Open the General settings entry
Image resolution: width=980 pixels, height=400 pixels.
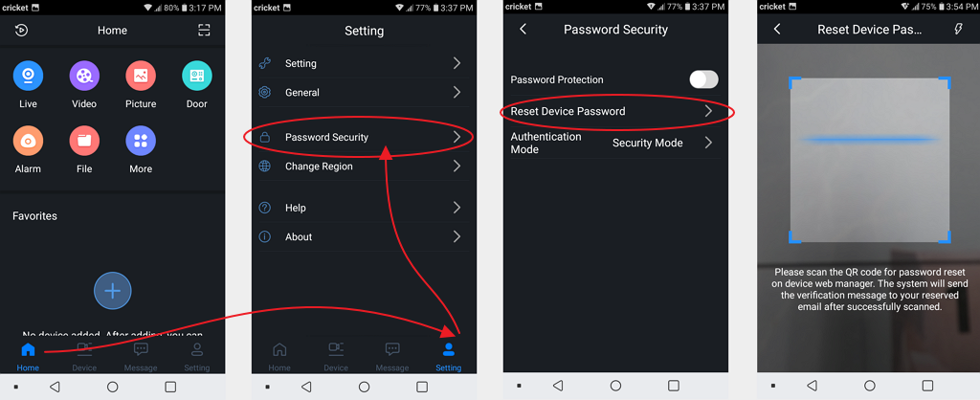tap(365, 93)
